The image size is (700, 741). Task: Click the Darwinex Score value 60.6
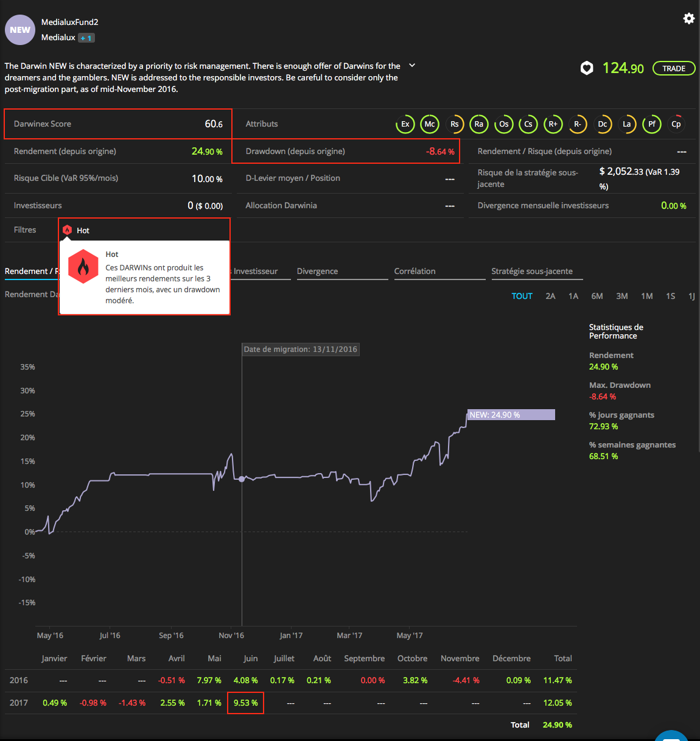tap(214, 124)
